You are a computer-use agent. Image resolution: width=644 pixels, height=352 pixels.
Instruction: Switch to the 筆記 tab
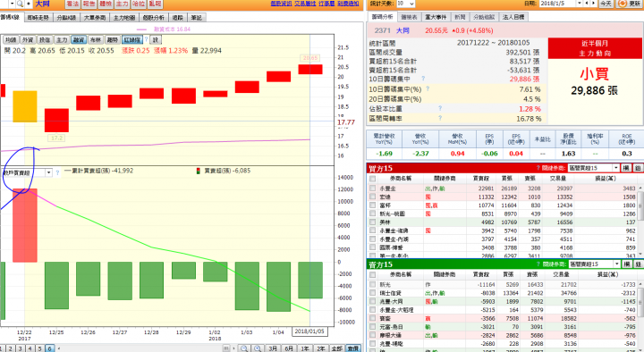point(196,18)
